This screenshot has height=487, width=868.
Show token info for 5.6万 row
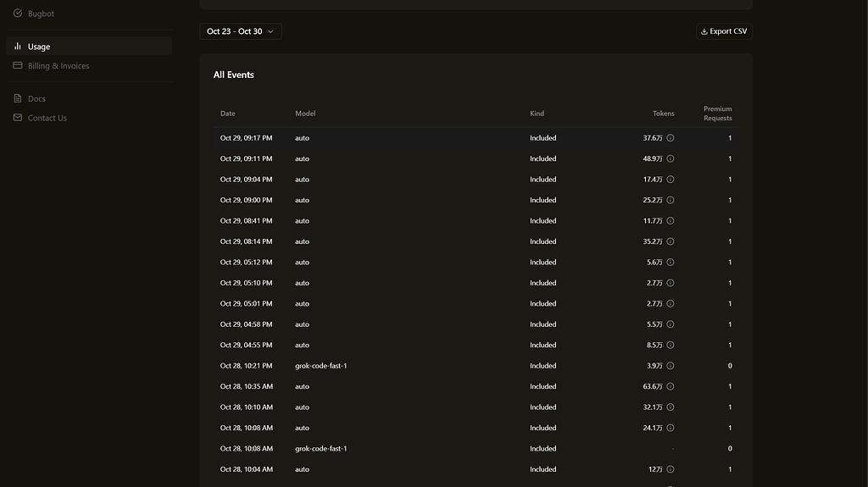click(670, 262)
